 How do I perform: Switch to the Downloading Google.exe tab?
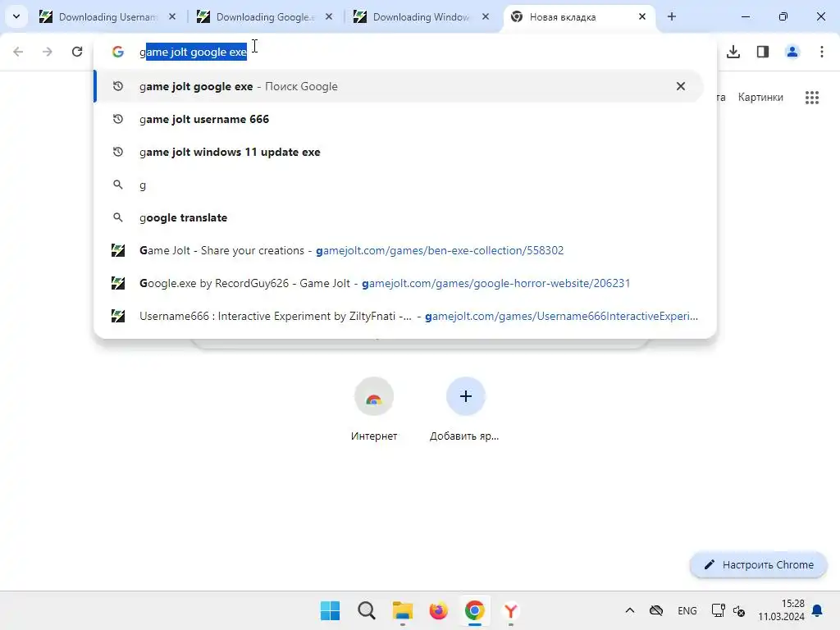(265, 17)
